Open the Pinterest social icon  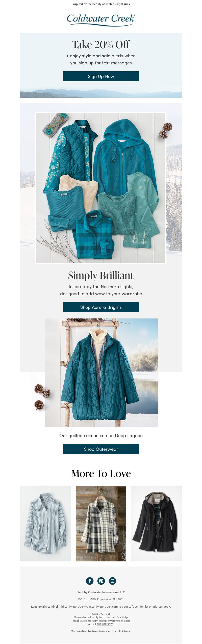(x=101, y=581)
